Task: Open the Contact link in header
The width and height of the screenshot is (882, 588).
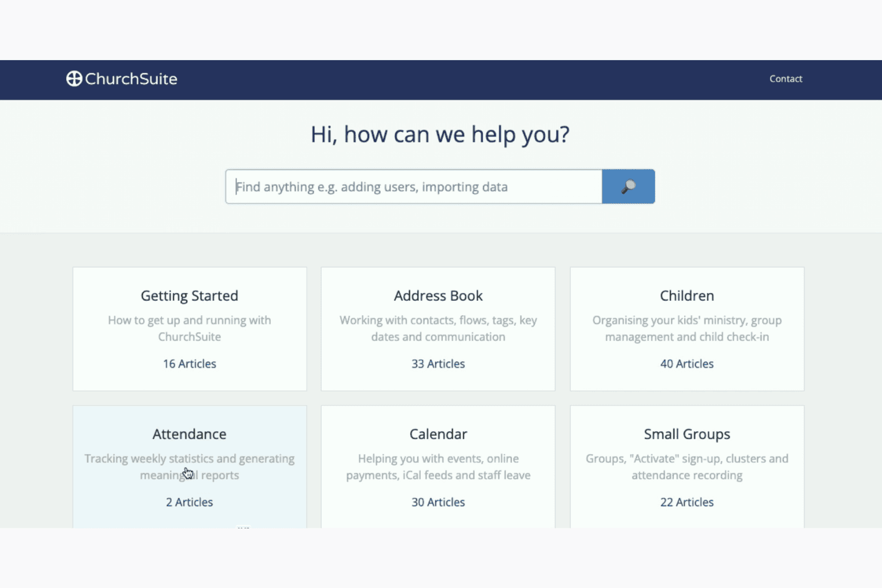Action: (x=785, y=79)
